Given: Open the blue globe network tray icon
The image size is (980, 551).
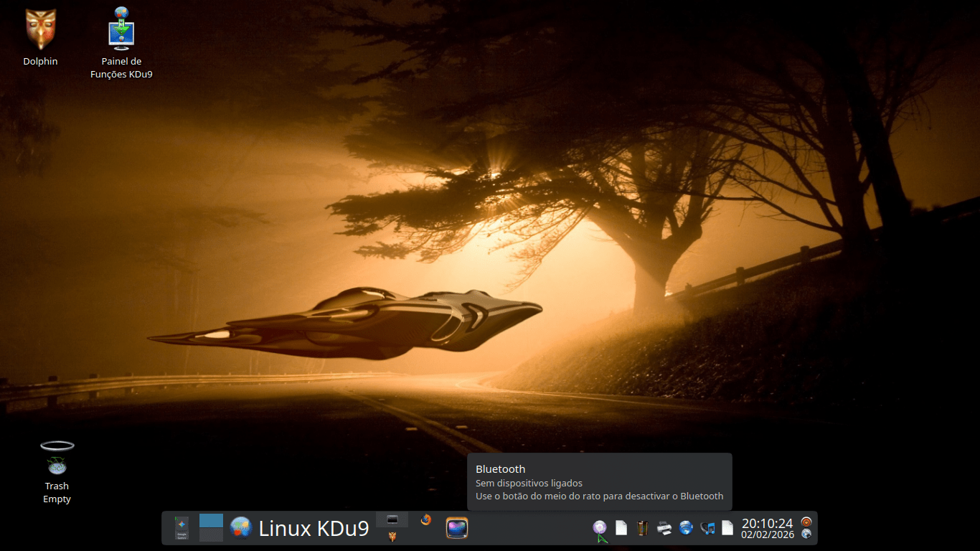Looking at the screenshot, I should coord(686,528).
